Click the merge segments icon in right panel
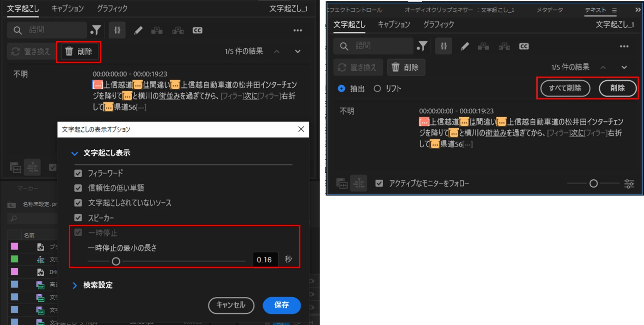This screenshot has width=644, height=325. (x=483, y=47)
